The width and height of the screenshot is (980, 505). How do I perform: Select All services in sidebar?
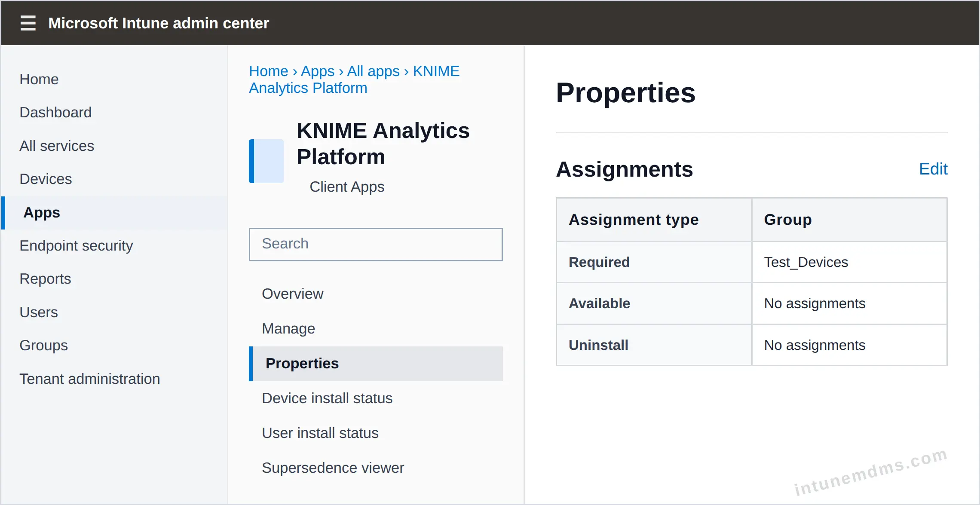pyautogui.click(x=57, y=146)
